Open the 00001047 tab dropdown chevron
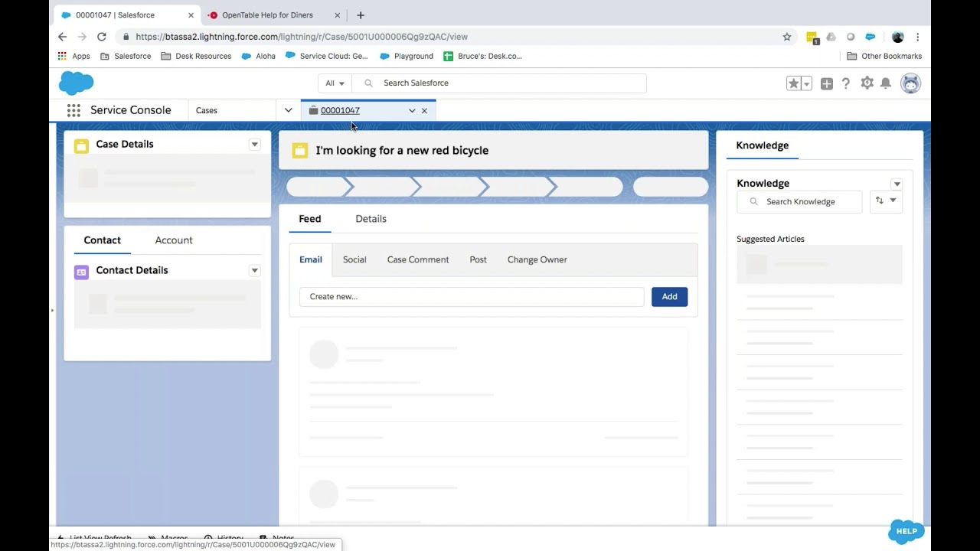Screen dimensions: 980x551 coord(412,111)
